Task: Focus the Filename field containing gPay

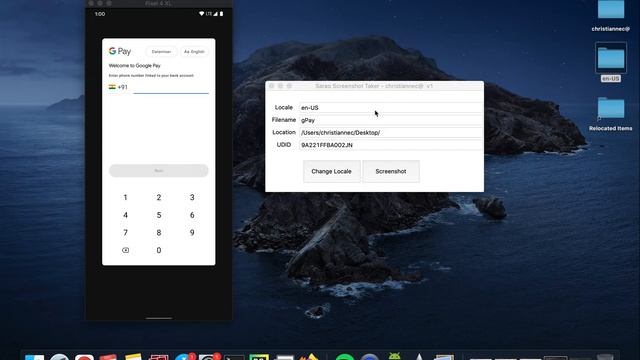Action: [391, 120]
